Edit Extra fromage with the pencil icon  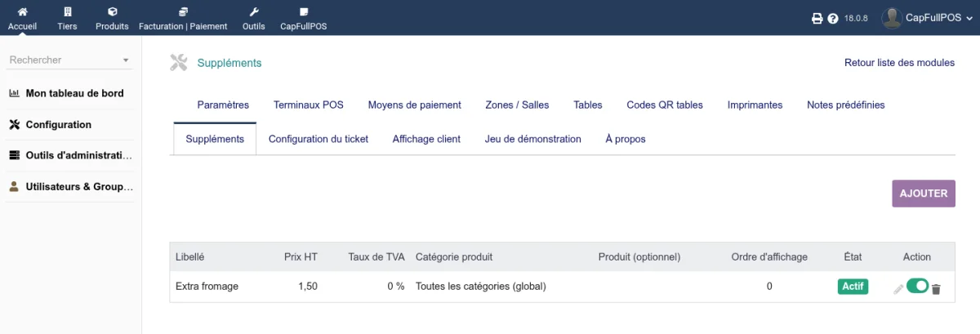pos(898,289)
